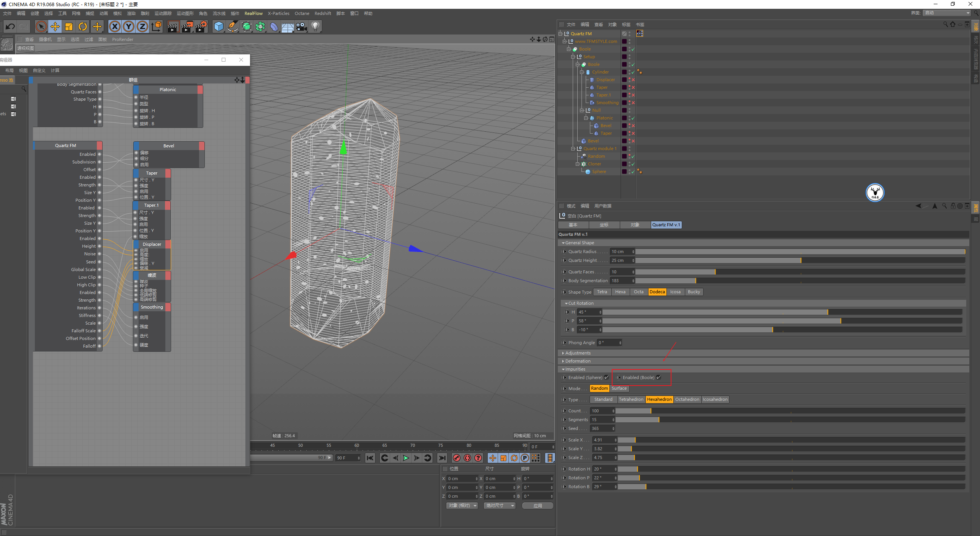980x536 pixels.
Task: Switch to the 坐标 attribute tab
Action: click(x=604, y=225)
